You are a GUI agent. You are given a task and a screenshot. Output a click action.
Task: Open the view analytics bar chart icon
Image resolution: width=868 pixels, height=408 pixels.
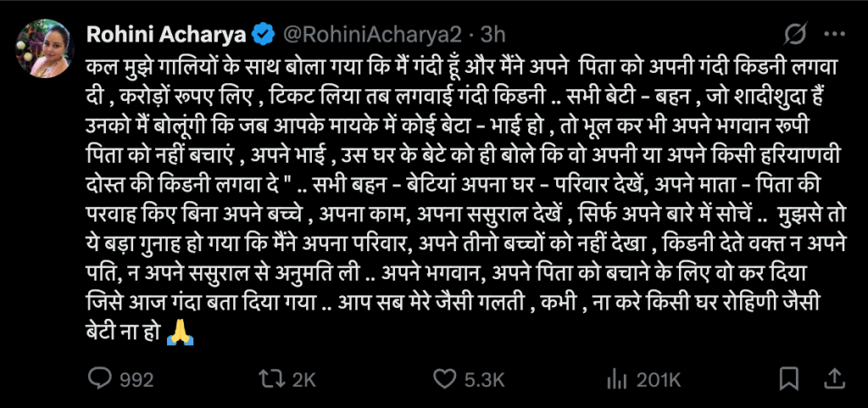tap(616, 379)
